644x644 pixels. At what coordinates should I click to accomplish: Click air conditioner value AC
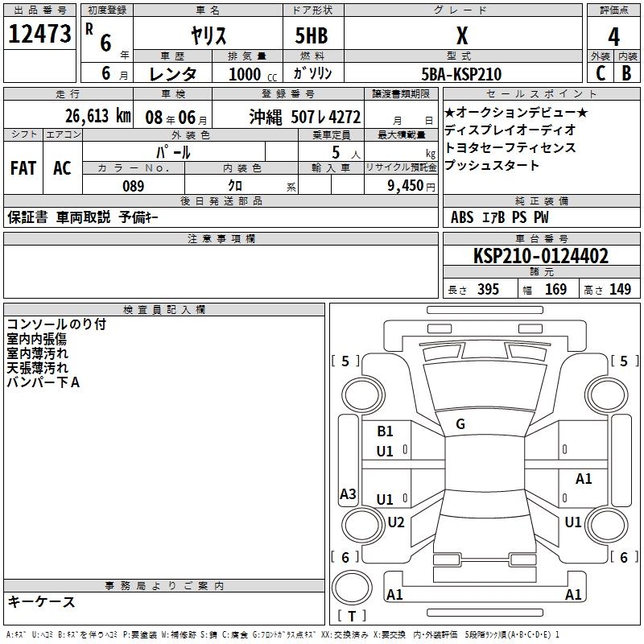[x=62, y=168]
